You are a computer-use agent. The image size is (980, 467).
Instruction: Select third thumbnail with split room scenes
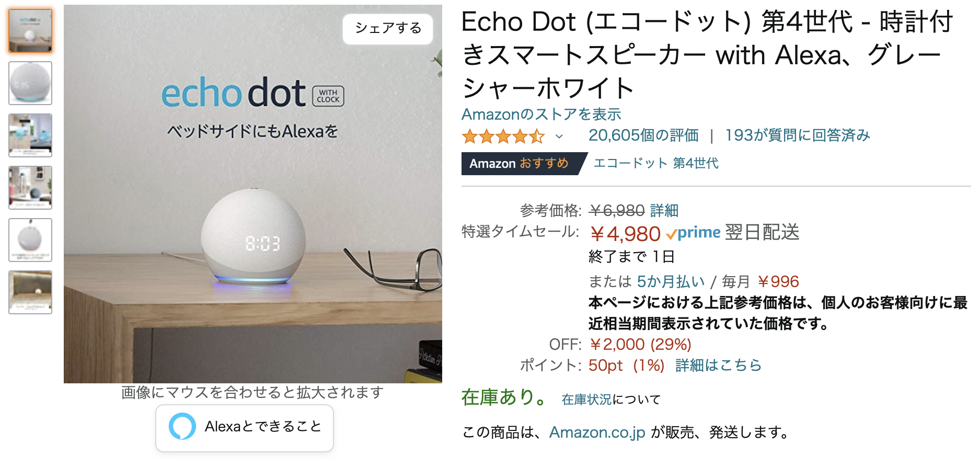coord(30,135)
